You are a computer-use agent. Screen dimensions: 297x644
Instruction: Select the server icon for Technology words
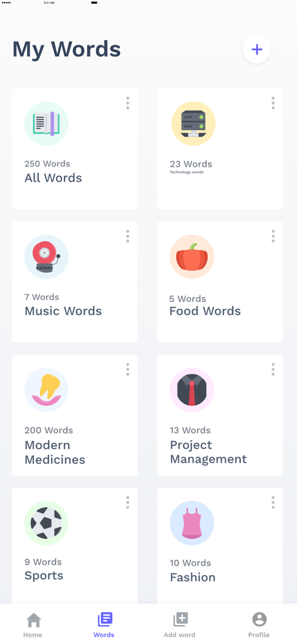click(x=193, y=123)
